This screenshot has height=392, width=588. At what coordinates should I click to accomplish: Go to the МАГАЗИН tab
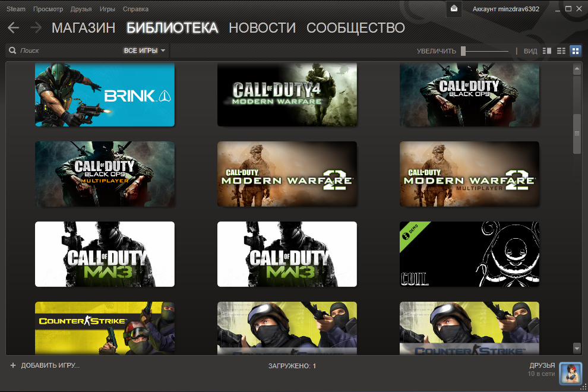84,28
